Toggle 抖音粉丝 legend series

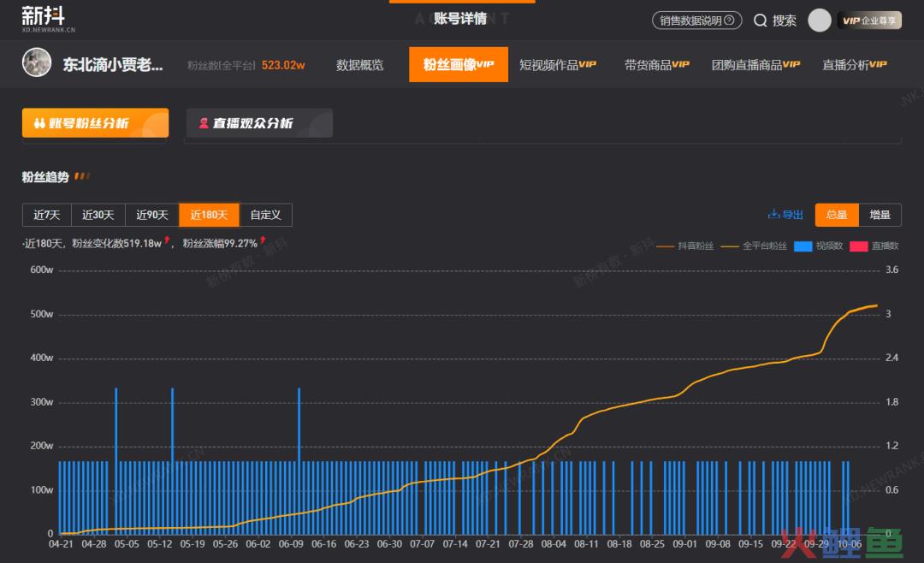(684, 246)
